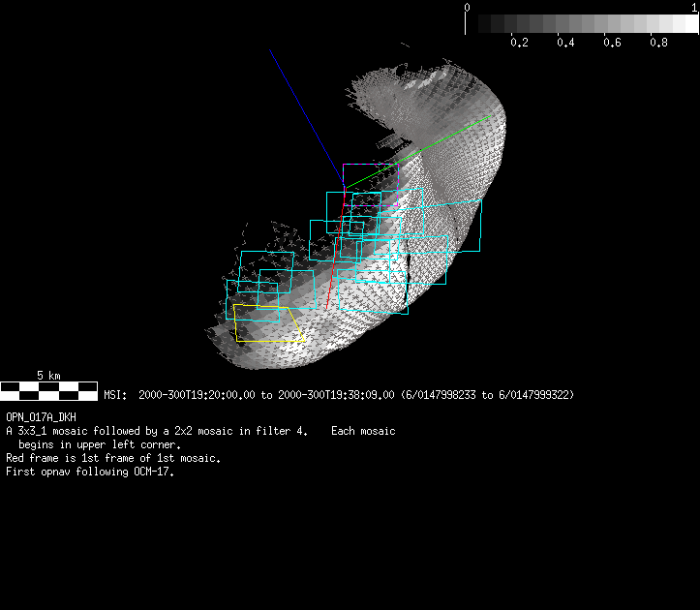The height and width of the screenshot is (610, 700).
Task: Click the 0.6 tick label on legend
Action: [612, 43]
